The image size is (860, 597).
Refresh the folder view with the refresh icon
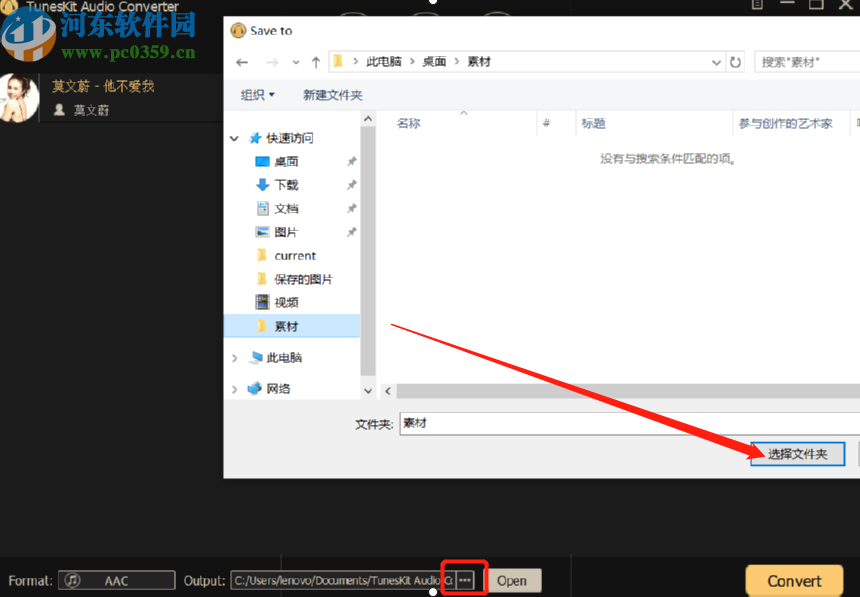click(x=736, y=61)
